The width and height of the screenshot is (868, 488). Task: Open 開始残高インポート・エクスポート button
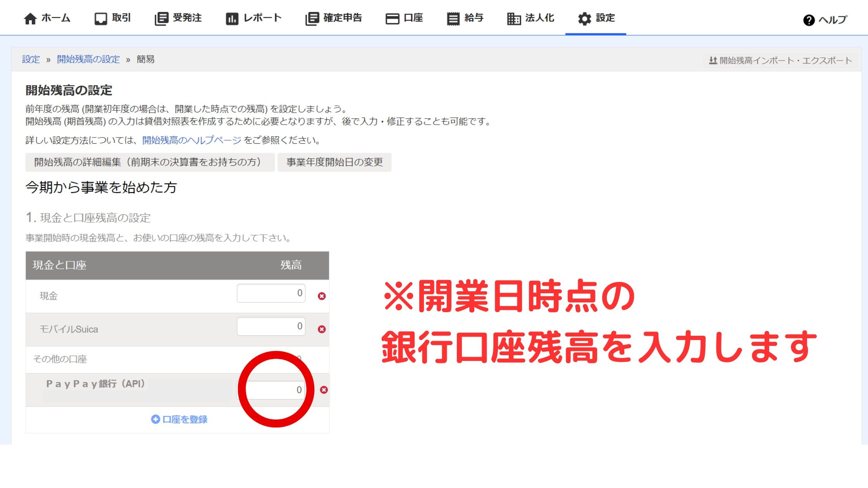(x=780, y=60)
